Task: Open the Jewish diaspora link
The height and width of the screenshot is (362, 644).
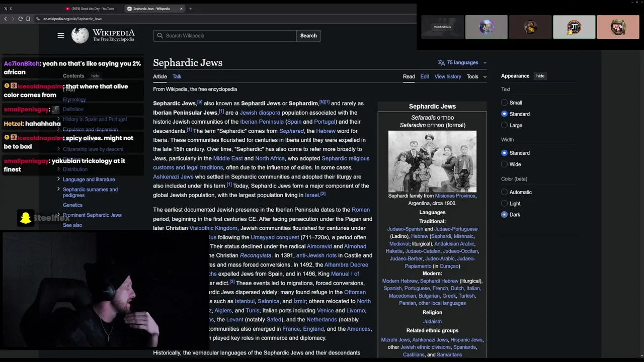Action: 260,113
